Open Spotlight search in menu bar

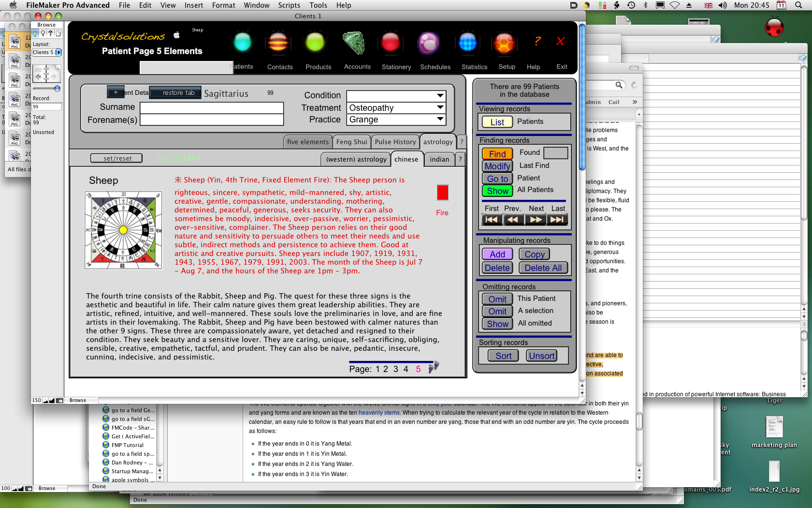(798, 5)
